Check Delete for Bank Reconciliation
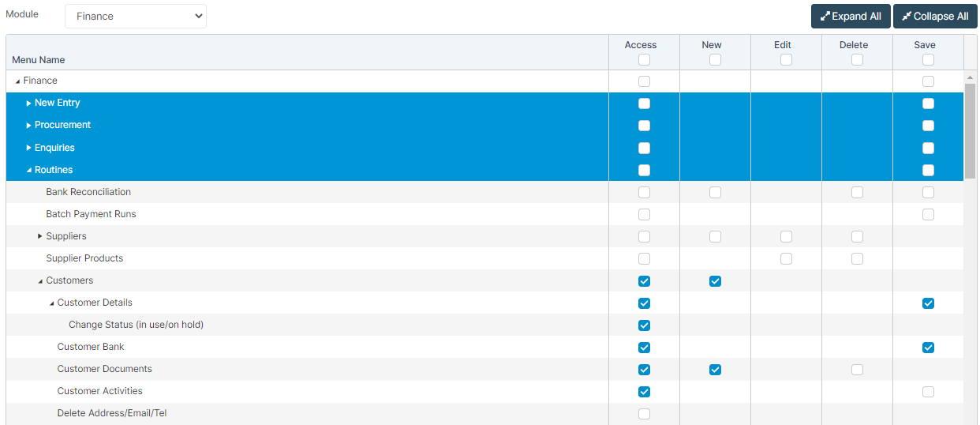The width and height of the screenshot is (980, 425). (x=857, y=192)
